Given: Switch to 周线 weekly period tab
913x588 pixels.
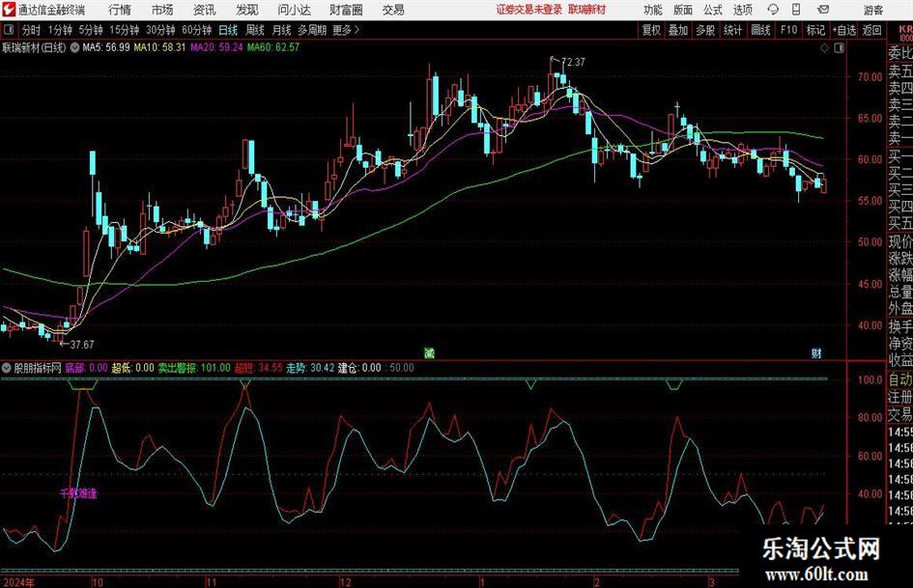Looking at the screenshot, I should 254,30.
